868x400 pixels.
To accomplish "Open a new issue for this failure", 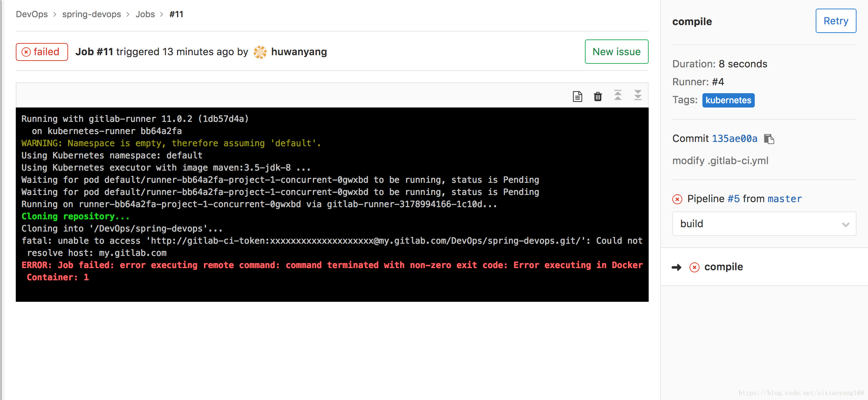I will (x=616, y=52).
